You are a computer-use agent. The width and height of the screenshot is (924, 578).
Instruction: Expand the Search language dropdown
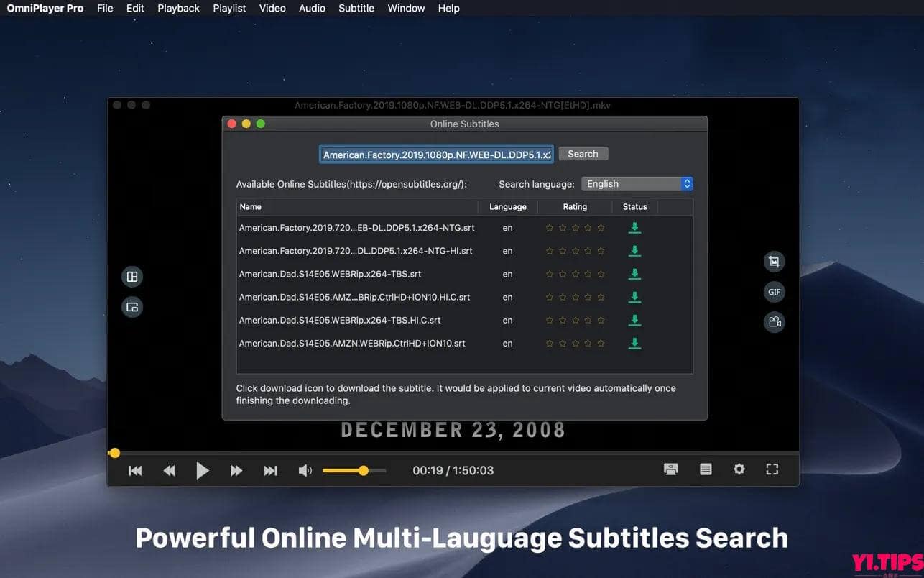pos(637,184)
